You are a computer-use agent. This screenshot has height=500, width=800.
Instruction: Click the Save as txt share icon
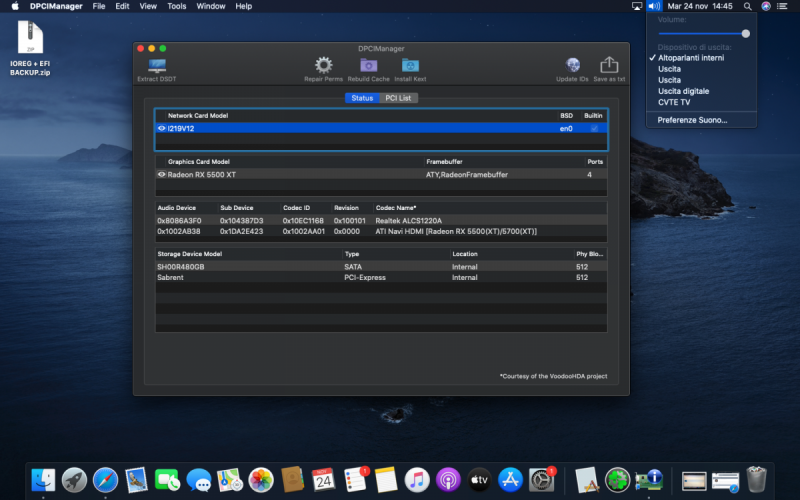click(608, 66)
